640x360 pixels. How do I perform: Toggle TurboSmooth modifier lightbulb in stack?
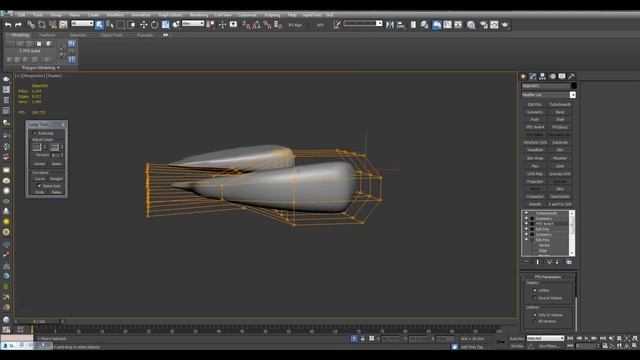(x=526, y=213)
